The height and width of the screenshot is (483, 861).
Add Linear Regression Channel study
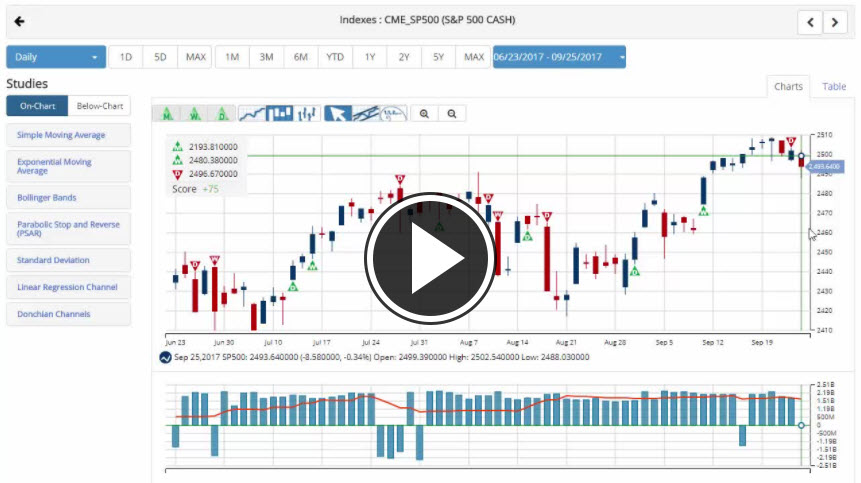(69, 287)
